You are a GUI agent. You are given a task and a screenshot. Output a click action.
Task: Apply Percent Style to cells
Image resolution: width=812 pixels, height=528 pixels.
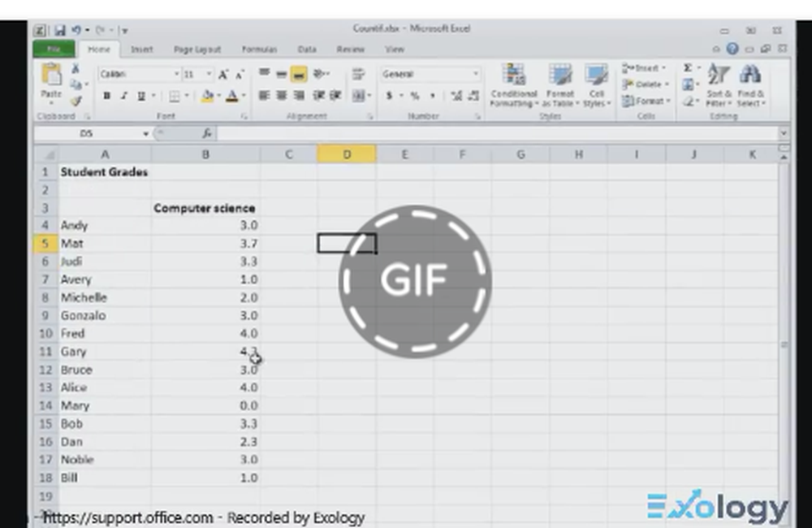coord(415,96)
